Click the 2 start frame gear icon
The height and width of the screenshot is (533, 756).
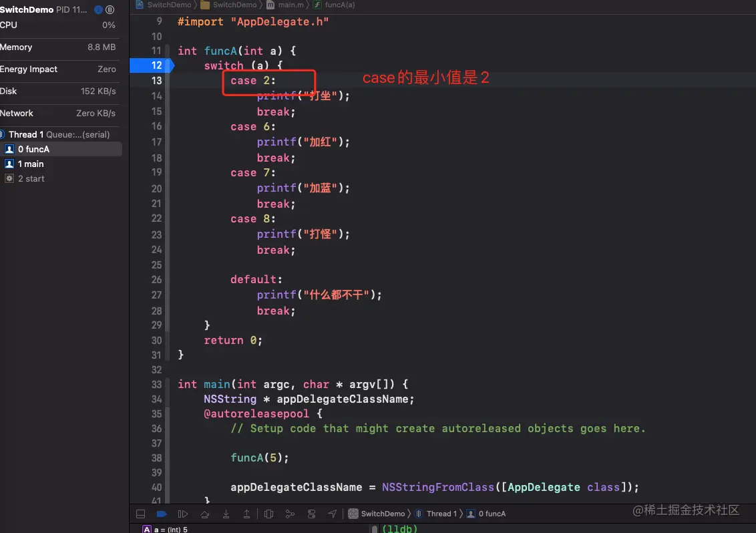9,178
